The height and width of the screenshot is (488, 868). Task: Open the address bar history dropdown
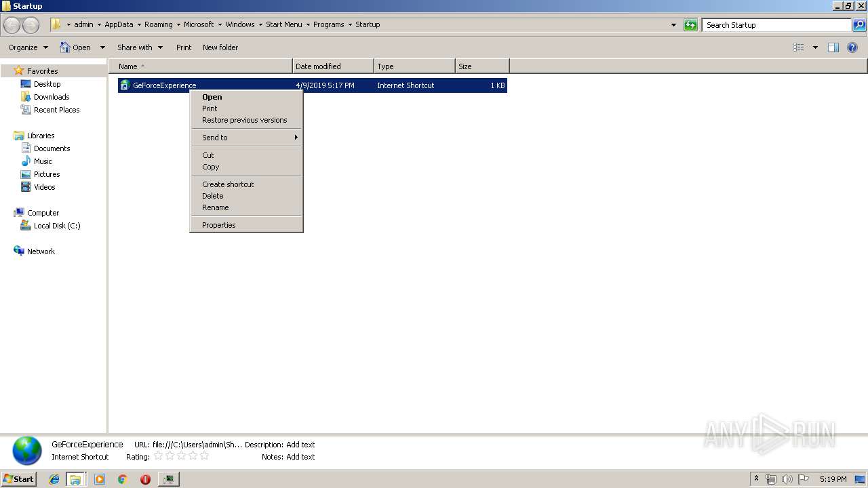pyautogui.click(x=673, y=25)
